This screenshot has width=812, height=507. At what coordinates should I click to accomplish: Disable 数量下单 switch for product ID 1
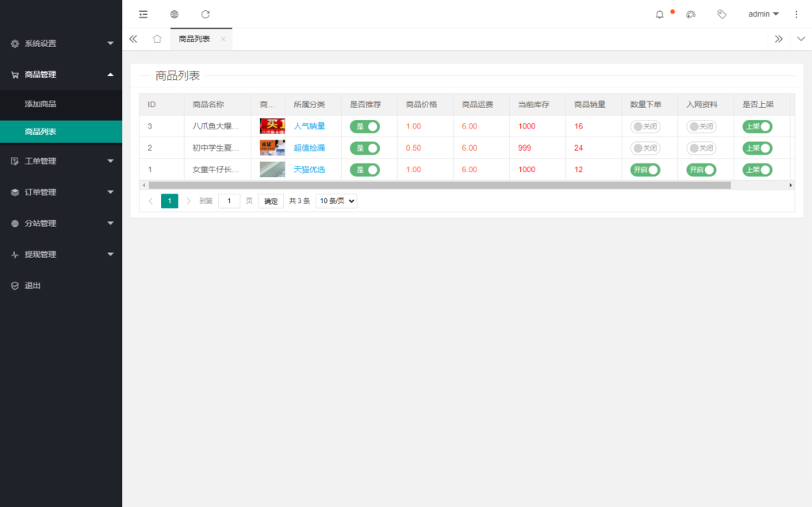tap(645, 170)
